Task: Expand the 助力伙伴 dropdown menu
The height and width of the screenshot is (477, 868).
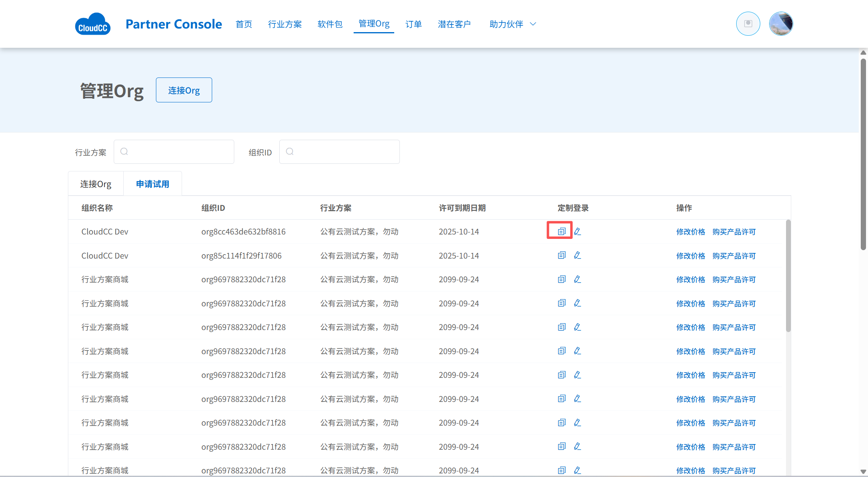Action: click(506, 24)
